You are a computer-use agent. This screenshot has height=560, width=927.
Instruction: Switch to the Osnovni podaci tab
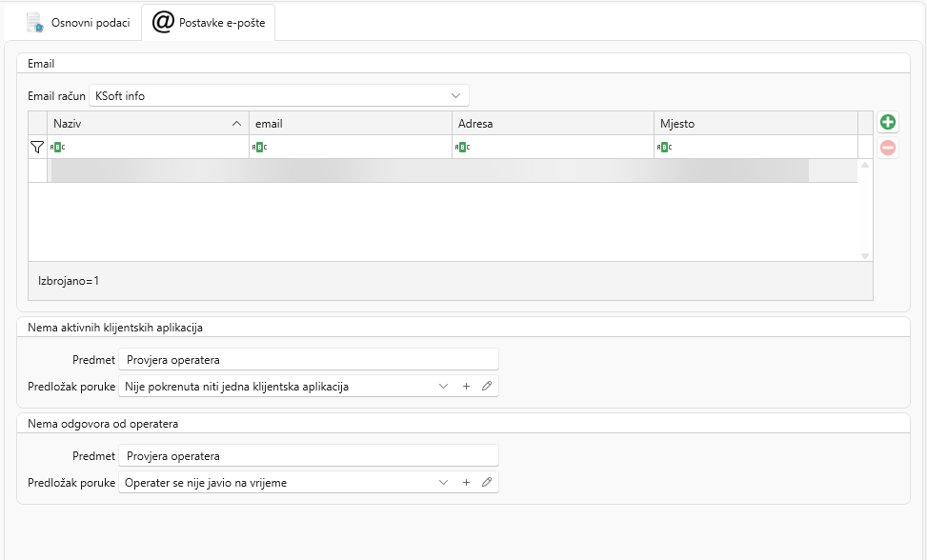point(78,23)
